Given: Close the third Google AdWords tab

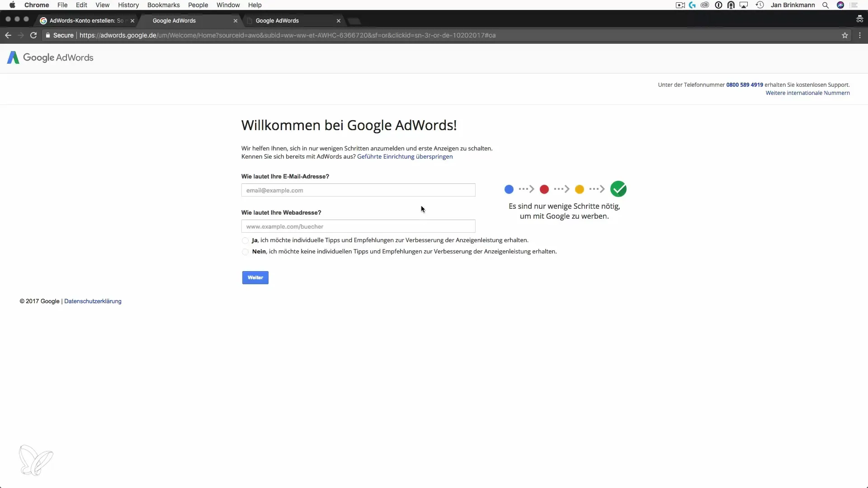Looking at the screenshot, I should point(339,21).
